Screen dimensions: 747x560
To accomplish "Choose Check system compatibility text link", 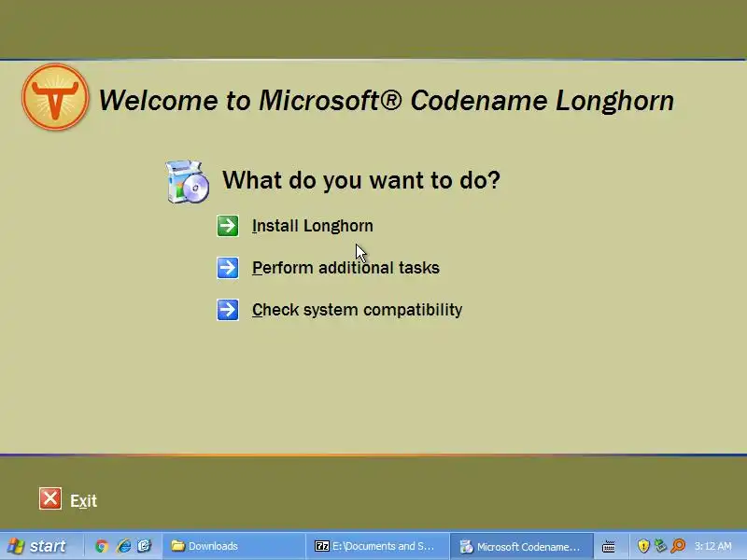I will 358,310.
